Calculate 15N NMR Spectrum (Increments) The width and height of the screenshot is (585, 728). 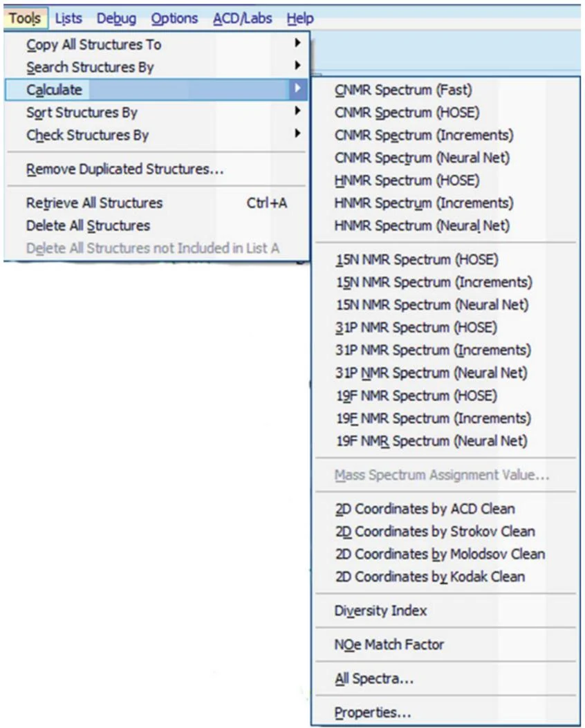tap(446, 282)
